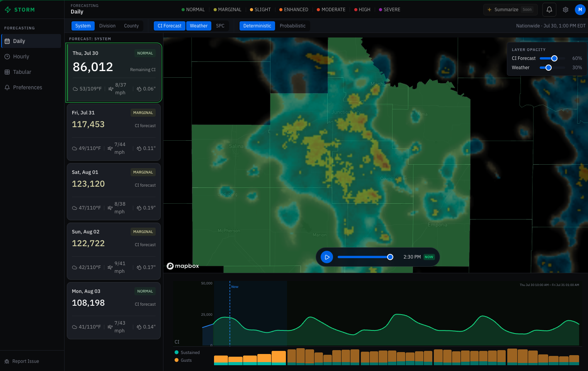
Task: Click the Report Issue bug icon
Action: click(7, 361)
